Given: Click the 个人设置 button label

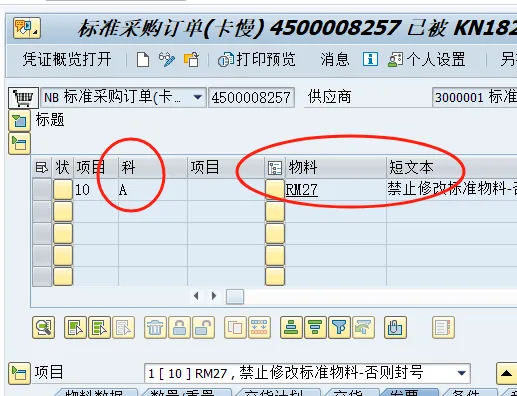Looking at the screenshot, I should pyautogui.click(x=436, y=60).
